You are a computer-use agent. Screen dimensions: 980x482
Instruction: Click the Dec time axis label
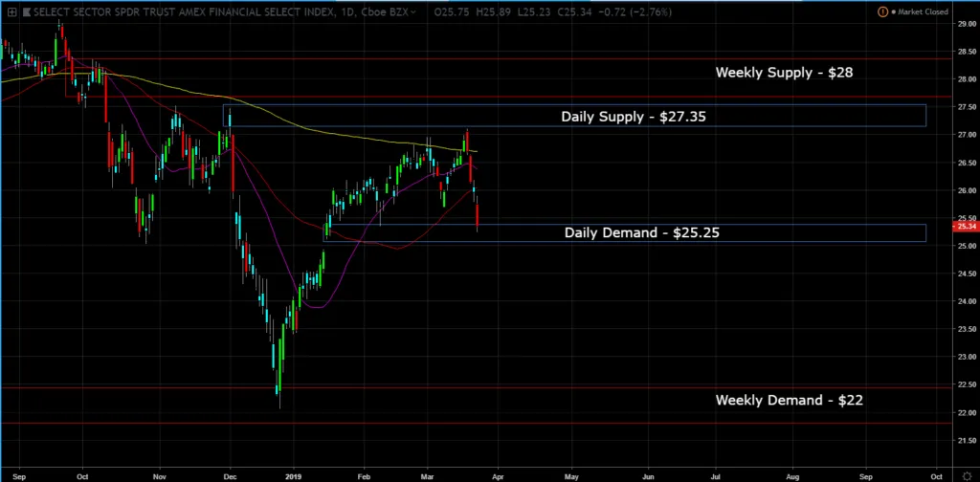coord(230,475)
